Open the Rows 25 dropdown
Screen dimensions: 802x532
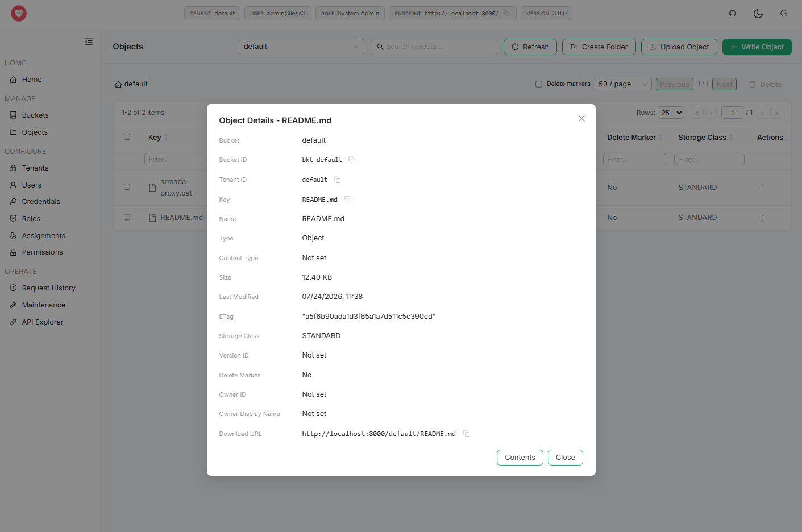click(671, 113)
